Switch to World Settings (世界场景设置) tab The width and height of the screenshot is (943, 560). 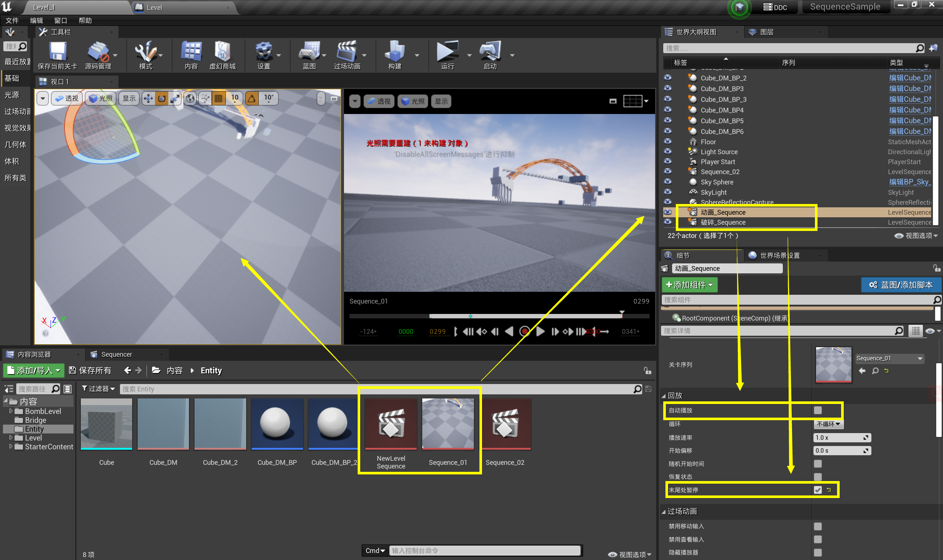[779, 256]
